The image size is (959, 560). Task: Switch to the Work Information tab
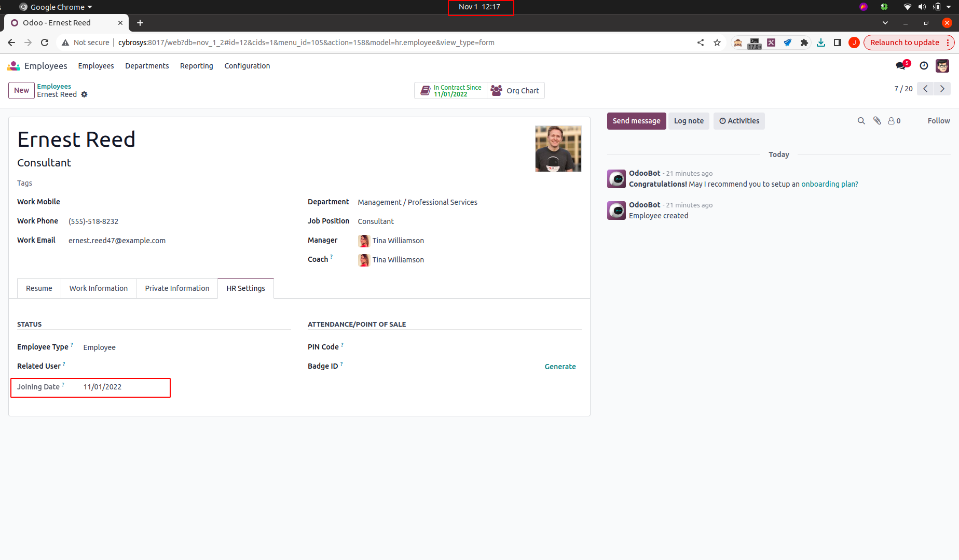(x=99, y=288)
